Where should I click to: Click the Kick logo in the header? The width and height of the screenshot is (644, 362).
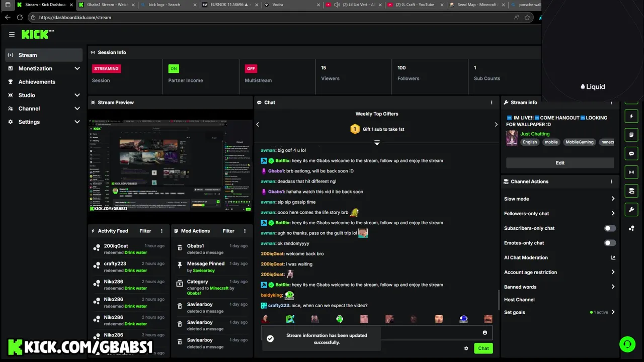tap(37, 34)
